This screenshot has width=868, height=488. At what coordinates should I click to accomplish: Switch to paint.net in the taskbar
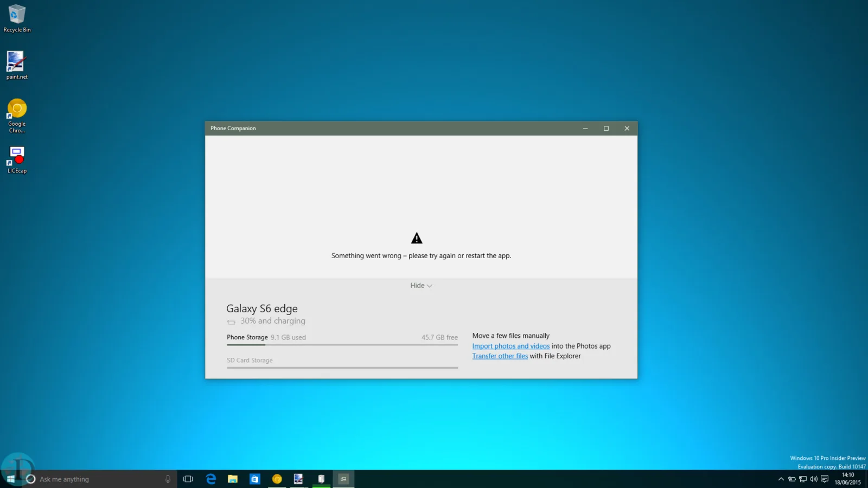pyautogui.click(x=299, y=479)
